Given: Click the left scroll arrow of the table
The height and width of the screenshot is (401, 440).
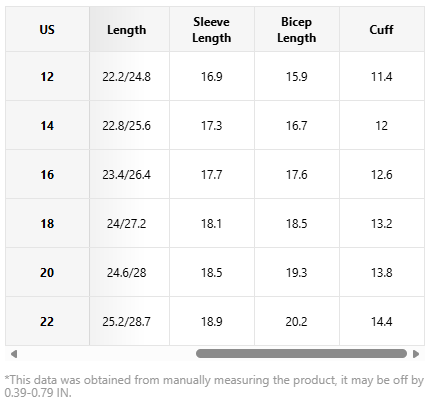Looking at the screenshot, I should click(14, 354).
